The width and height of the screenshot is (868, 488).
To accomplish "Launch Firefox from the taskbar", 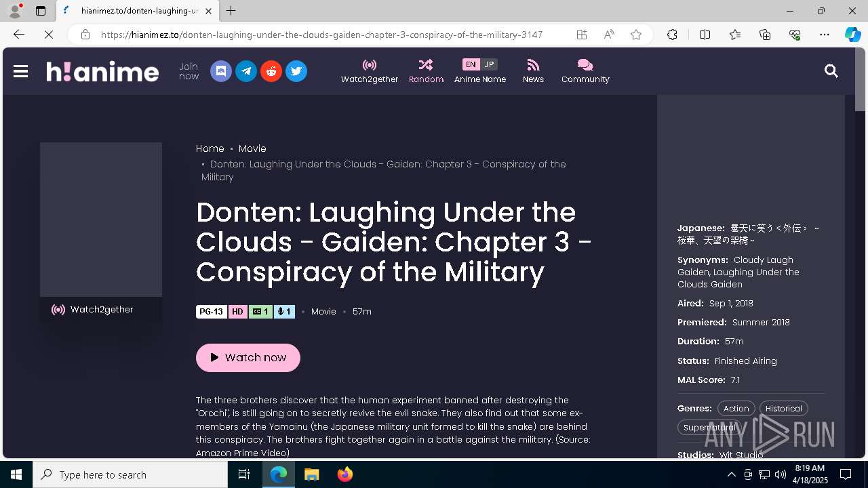I will tap(345, 474).
